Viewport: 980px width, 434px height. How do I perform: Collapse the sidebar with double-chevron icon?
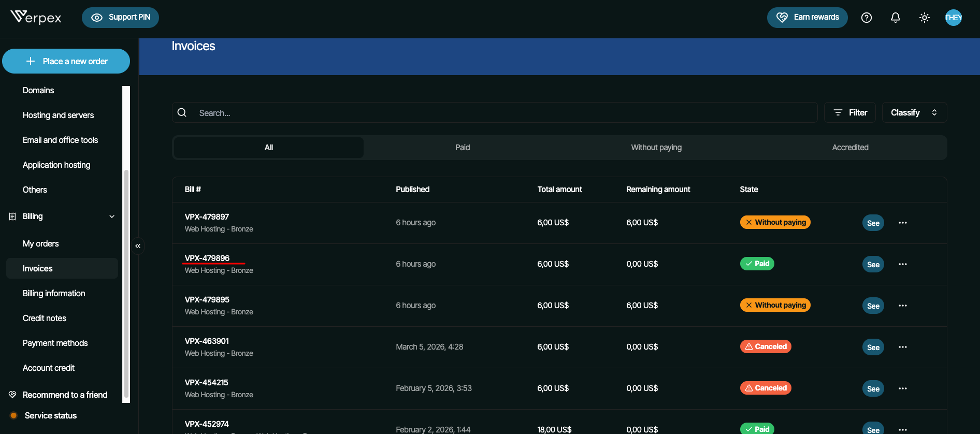point(138,246)
